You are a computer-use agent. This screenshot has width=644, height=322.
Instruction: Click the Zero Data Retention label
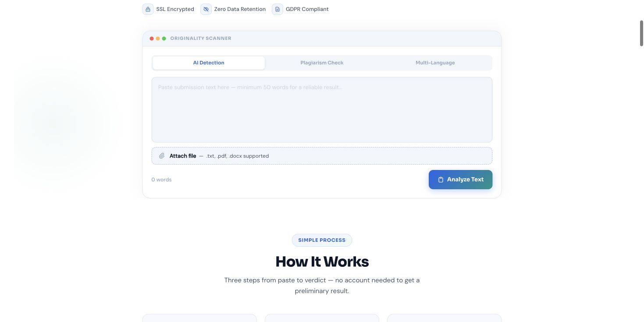click(240, 9)
